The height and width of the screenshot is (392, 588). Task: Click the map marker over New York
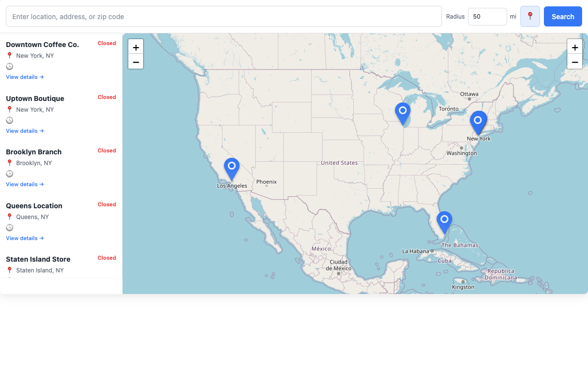point(478,122)
